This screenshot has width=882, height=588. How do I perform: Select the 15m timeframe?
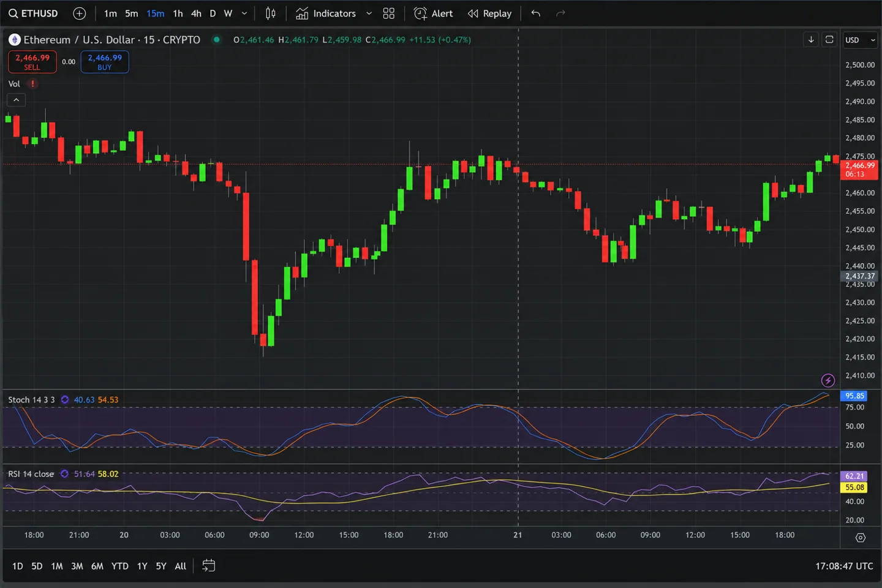click(x=155, y=13)
